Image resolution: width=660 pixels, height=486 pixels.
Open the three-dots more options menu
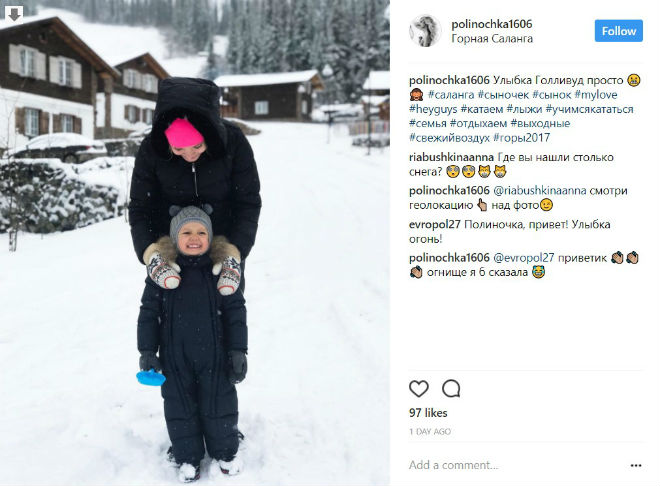click(636, 465)
